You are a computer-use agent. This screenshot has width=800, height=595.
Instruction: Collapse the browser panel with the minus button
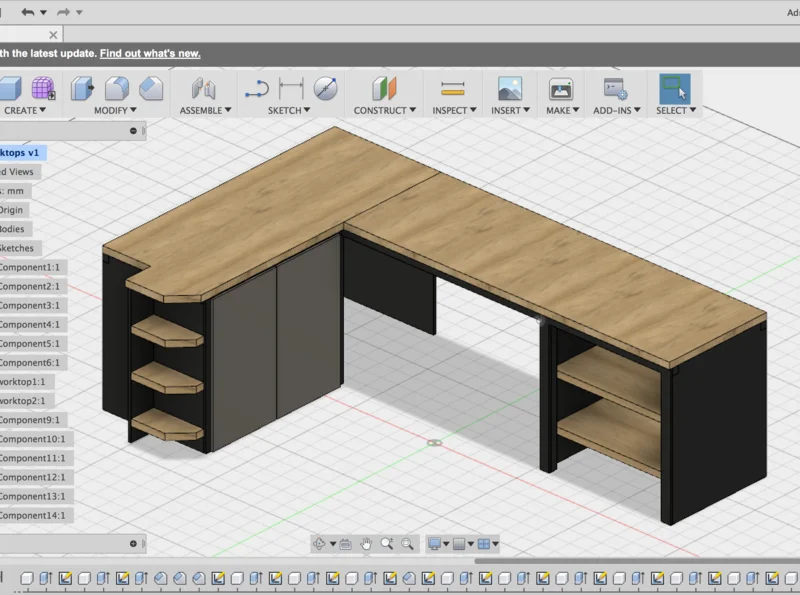pyautogui.click(x=133, y=131)
